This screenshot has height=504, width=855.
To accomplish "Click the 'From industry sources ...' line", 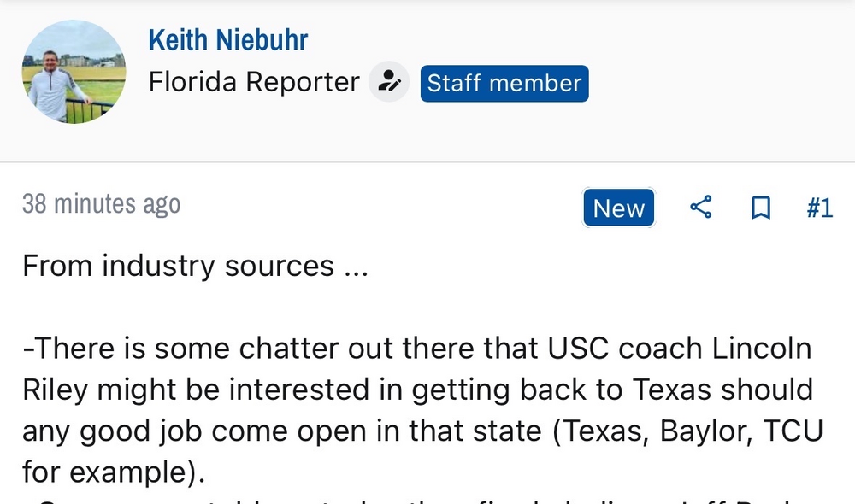I will point(195,266).
